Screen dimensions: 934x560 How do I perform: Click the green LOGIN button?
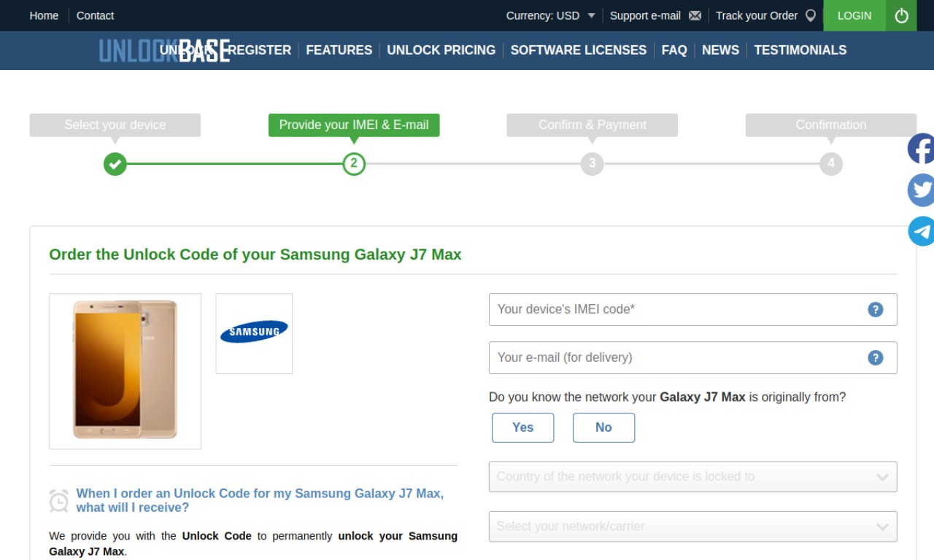(854, 15)
